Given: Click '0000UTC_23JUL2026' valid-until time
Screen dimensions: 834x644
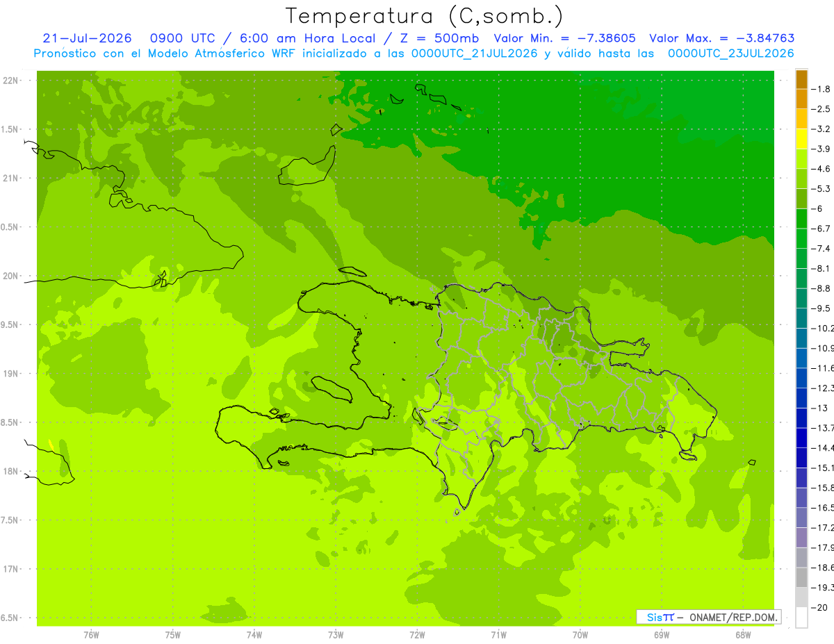Looking at the screenshot, I should point(731,53).
